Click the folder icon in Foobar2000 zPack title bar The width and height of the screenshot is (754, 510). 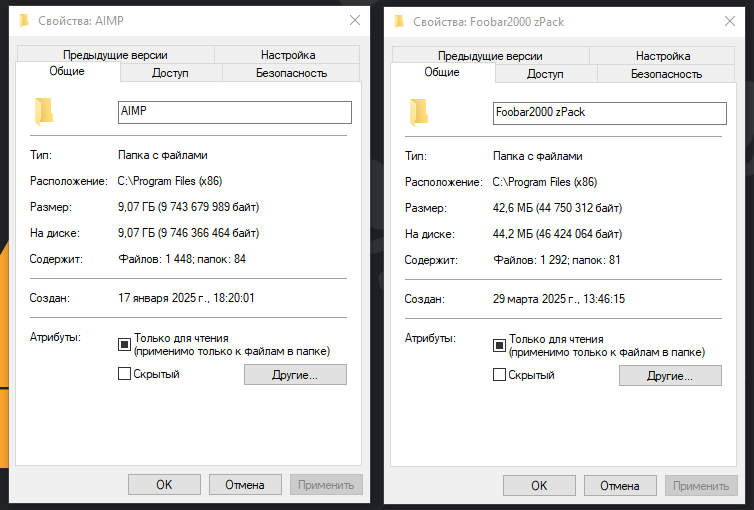coord(399,20)
